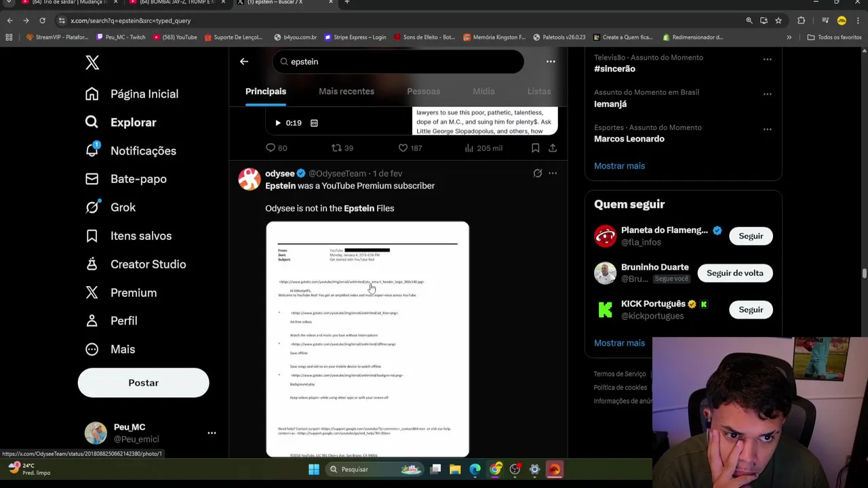Play the 0:19 video
Image resolution: width=868 pixels, height=488 pixels.
click(x=277, y=123)
